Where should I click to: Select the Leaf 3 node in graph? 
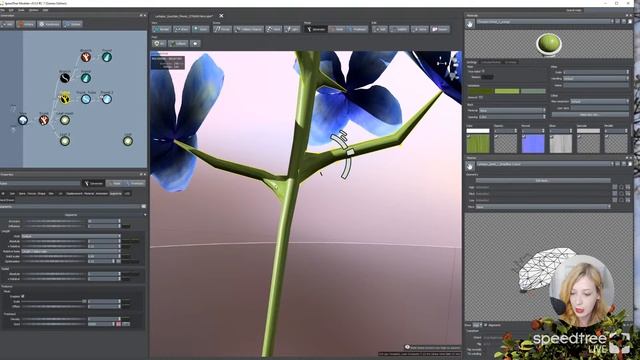pos(65,141)
